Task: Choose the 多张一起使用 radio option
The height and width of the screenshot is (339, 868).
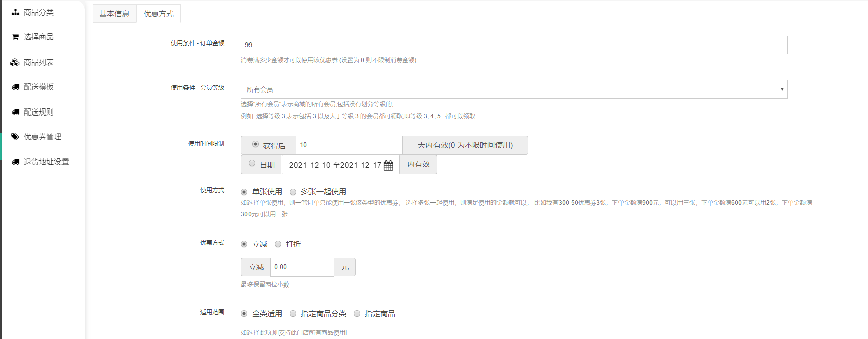Action: [293, 192]
